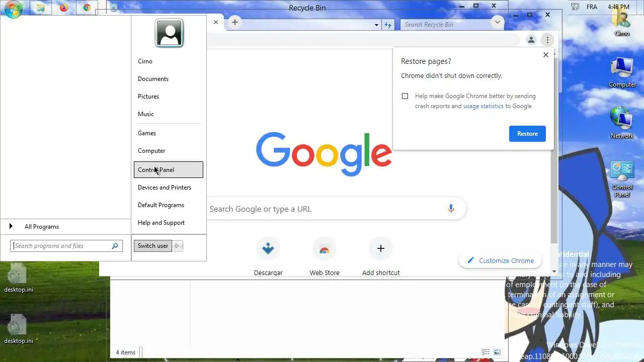Refresh the Recycle Bin address bar

[388, 24]
